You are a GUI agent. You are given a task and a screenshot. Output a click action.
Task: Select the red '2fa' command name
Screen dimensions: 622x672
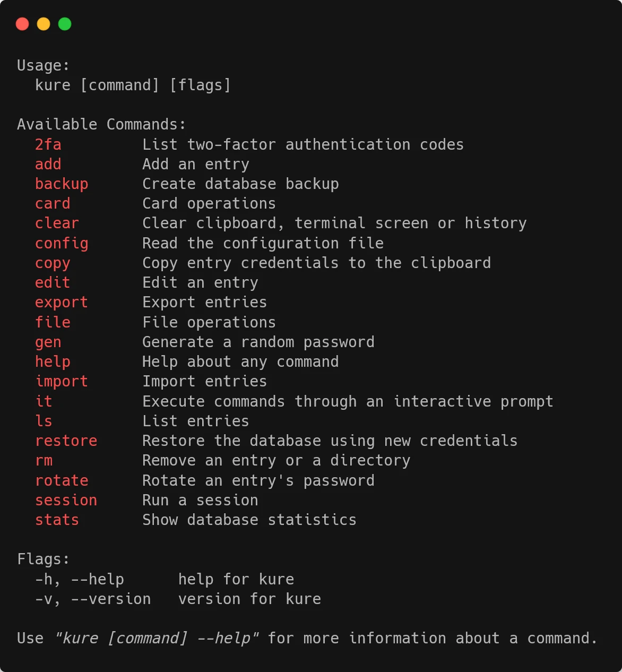48,144
